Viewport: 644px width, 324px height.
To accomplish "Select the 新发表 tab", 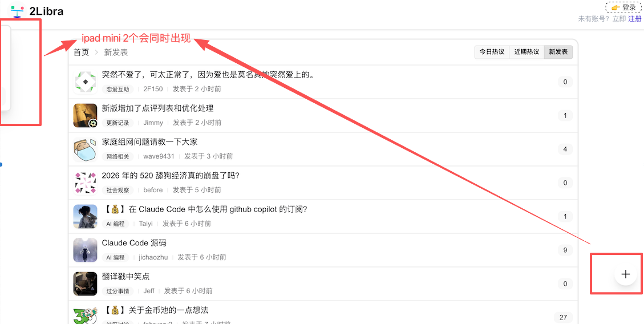I will 558,52.
